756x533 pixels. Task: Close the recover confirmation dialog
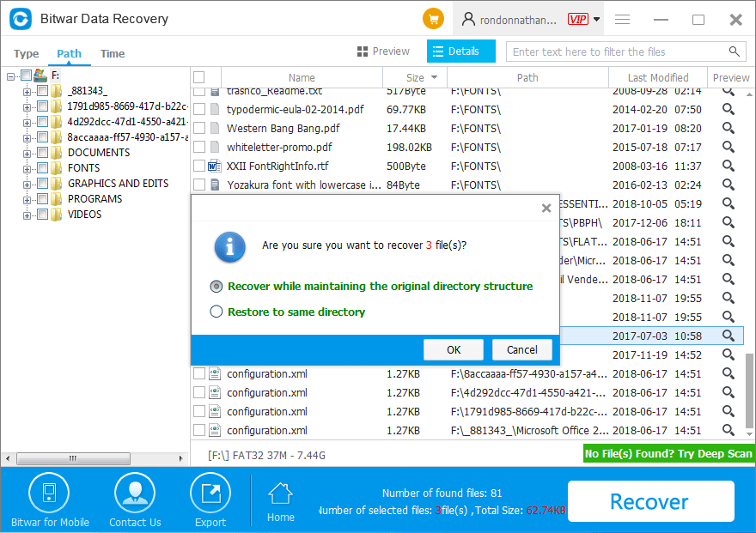(x=546, y=208)
